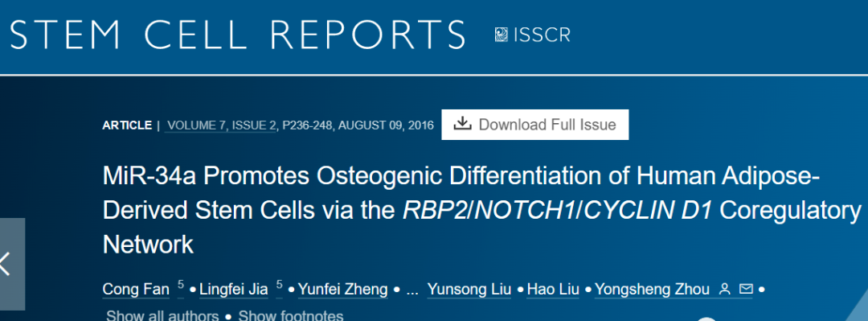Click the email envelope icon
This screenshot has width=868, height=321.
tap(746, 290)
